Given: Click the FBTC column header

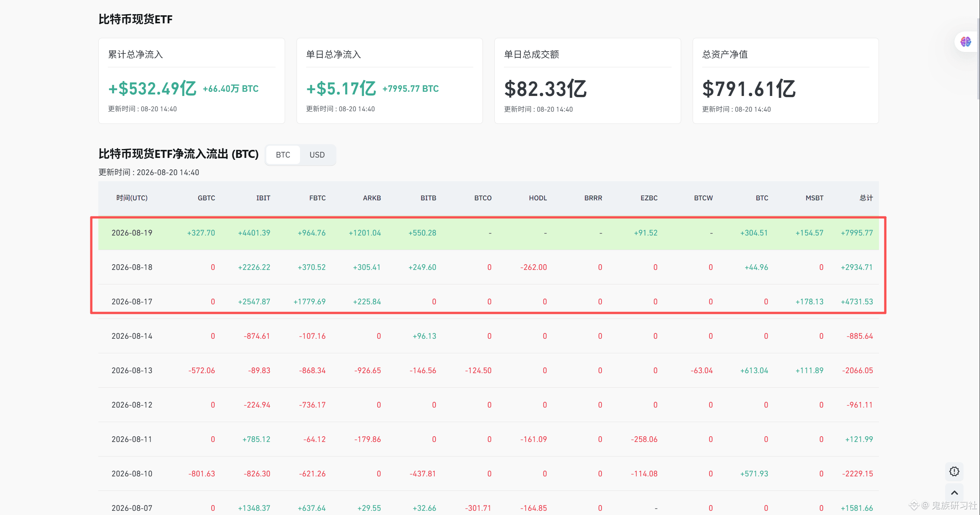Looking at the screenshot, I should 317,198.
